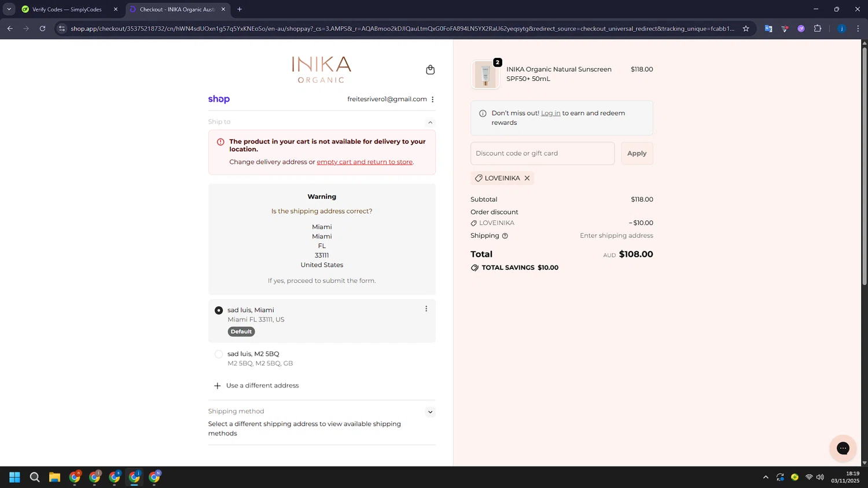Open the browser extensions puzzle icon
Viewport: 868px width, 488px height.
point(817,28)
